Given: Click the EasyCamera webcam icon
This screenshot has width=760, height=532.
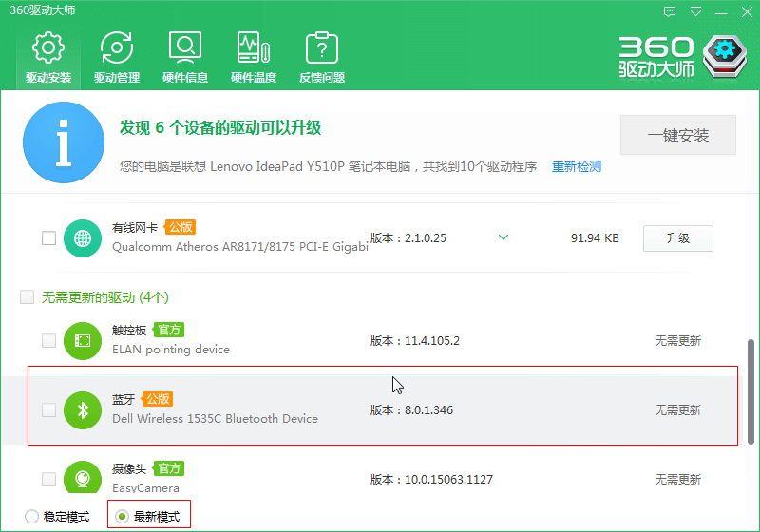Looking at the screenshot, I should click(x=83, y=477).
